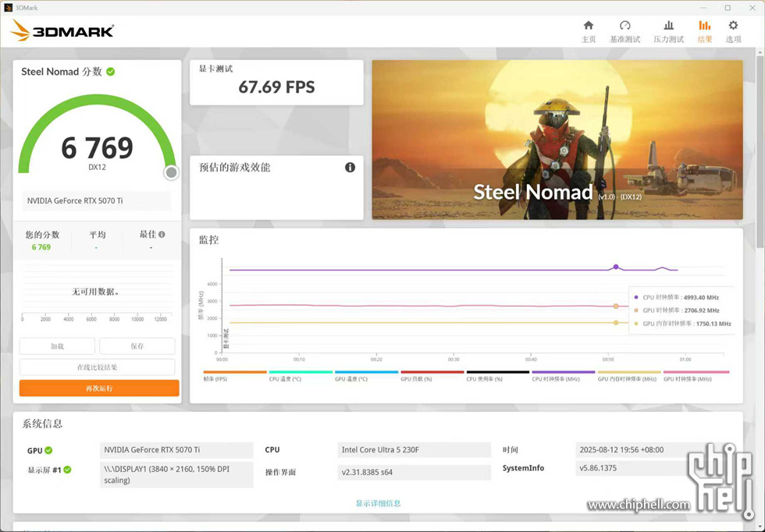Image resolution: width=765 pixels, height=532 pixels.
Task: Open the 预估的游戏效能 info icon
Action: 350,167
